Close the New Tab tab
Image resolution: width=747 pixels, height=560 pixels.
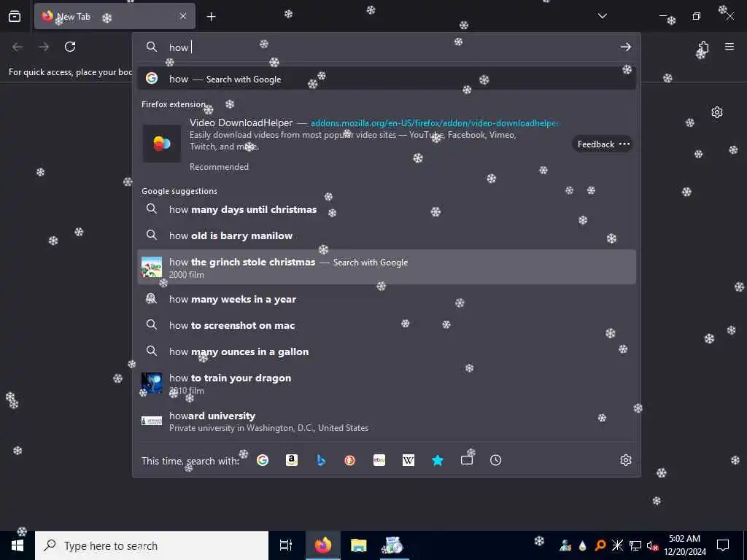[183, 16]
